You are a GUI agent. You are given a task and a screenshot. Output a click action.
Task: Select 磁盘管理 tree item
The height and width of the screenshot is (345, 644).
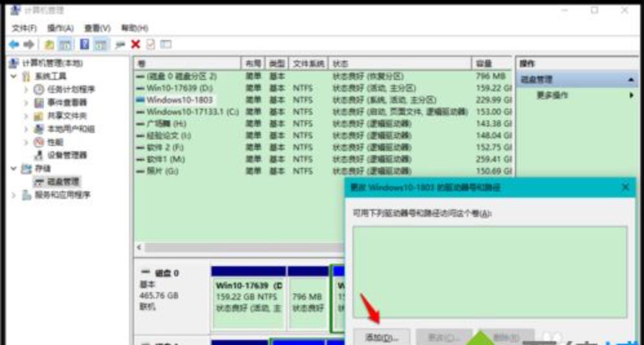coord(63,182)
